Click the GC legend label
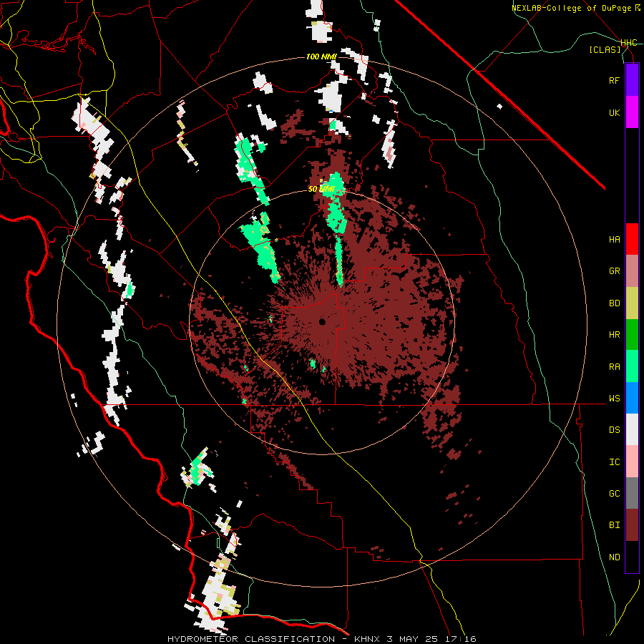The width and height of the screenshot is (644, 644). tap(614, 494)
